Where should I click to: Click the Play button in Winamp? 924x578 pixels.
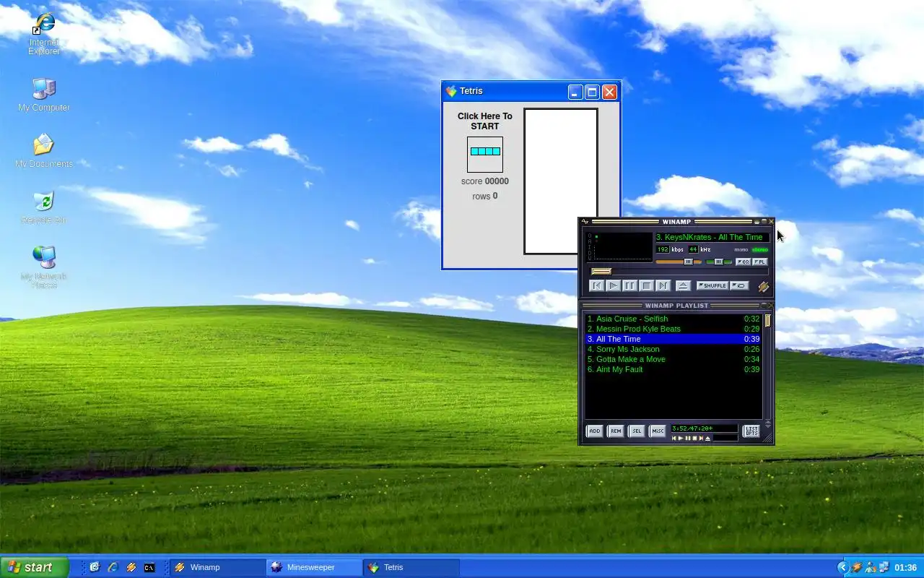(613, 285)
